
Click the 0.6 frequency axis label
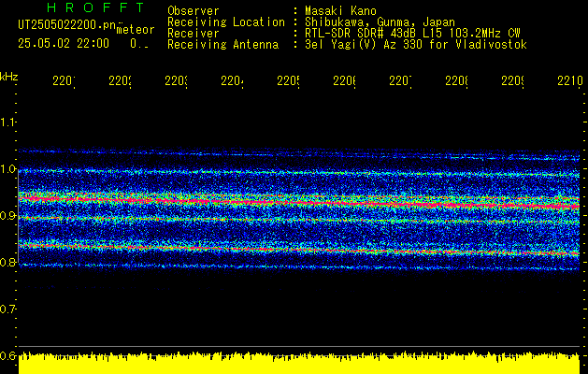pyautogui.click(x=7, y=355)
